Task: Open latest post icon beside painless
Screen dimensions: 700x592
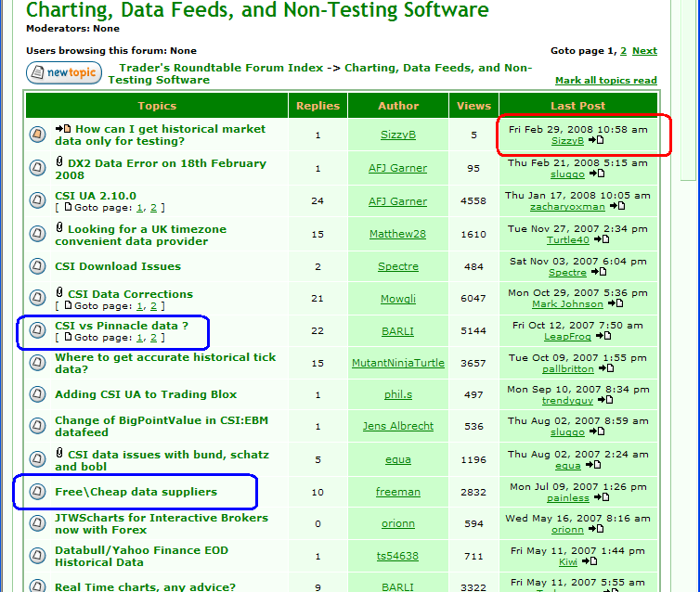Action: (x=602, y=497)
